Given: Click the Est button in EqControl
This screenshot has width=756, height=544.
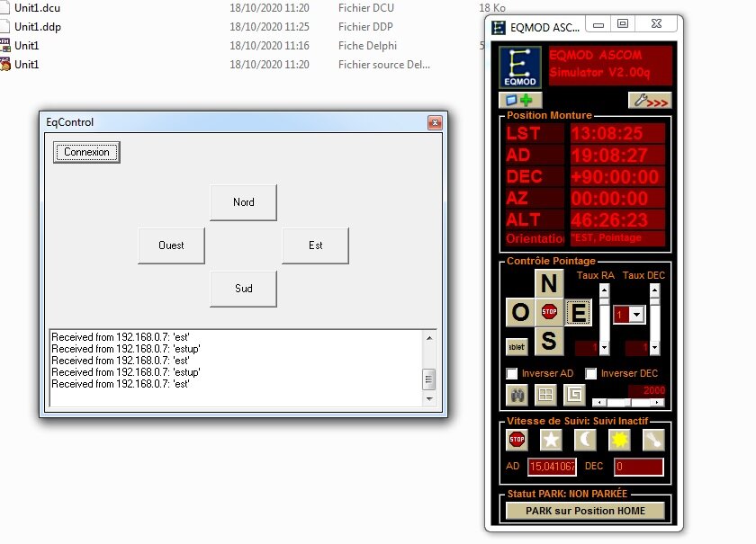Looking at the screenshot, I should 315,245.
